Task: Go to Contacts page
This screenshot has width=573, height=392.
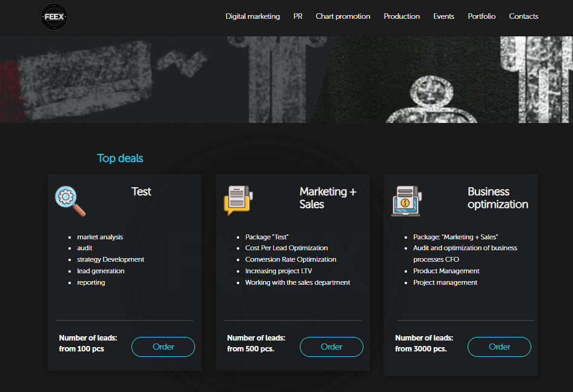Action: [524, 16]
